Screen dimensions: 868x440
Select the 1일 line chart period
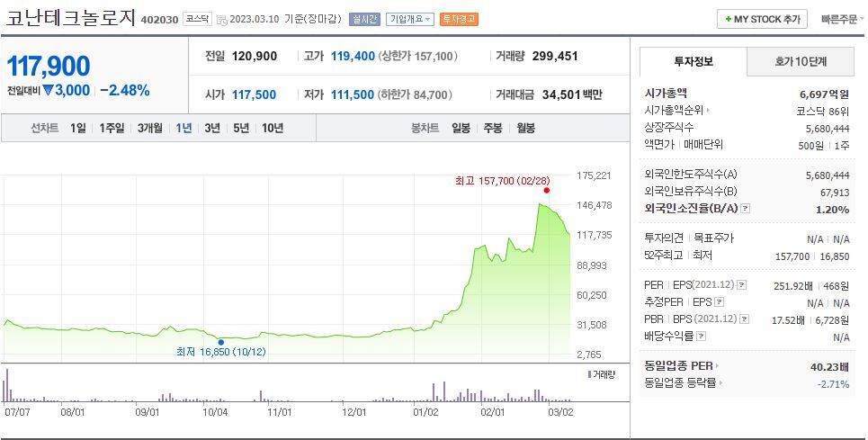pyautogui.click(x=77, y=128)
